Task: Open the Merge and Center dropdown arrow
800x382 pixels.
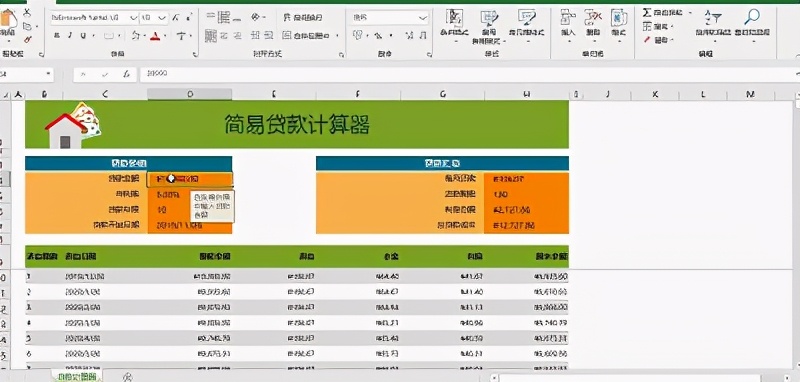Action: click(337, 36)
